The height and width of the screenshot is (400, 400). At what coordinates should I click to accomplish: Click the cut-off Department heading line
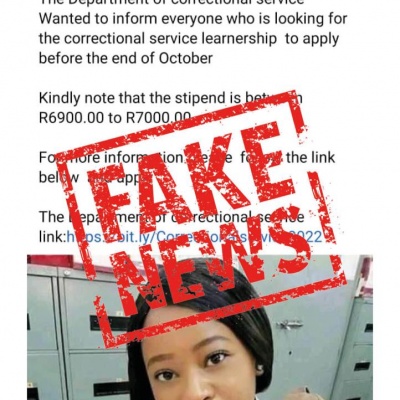click(x=172, y=2)
